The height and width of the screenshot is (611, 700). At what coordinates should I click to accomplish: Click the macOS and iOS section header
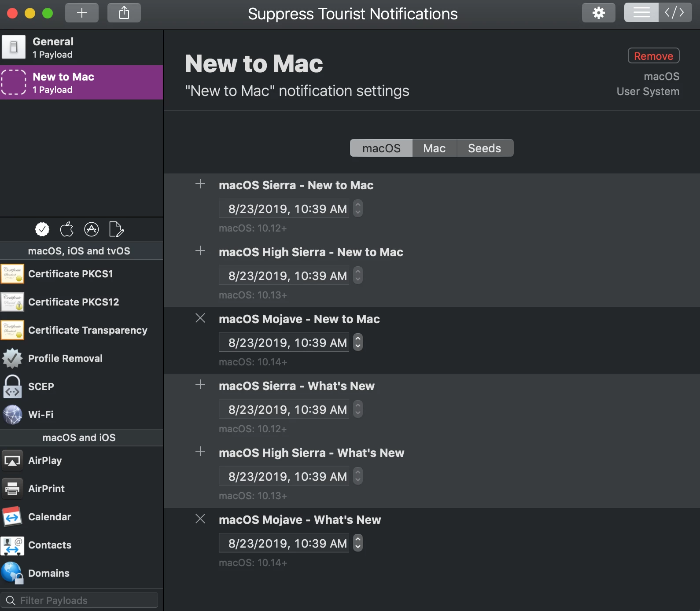point(81,438)
